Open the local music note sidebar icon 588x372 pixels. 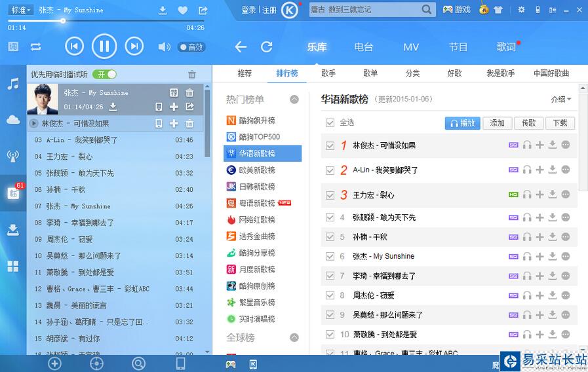(13, 84)
